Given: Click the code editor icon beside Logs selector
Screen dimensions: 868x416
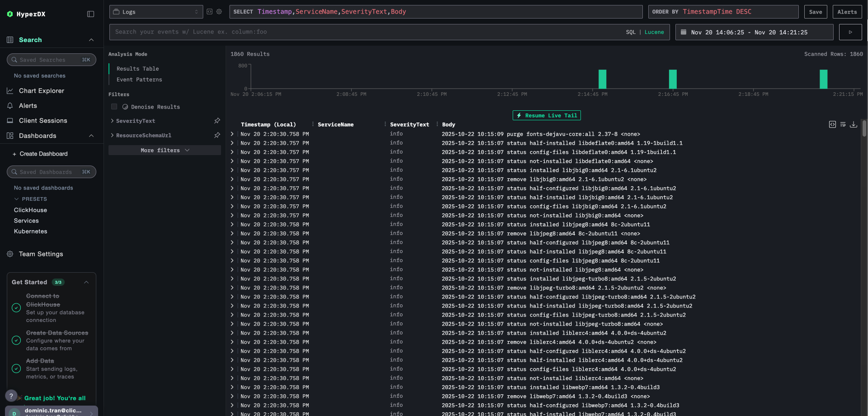Looking at the screenshot, I should (x=209, y=11).
